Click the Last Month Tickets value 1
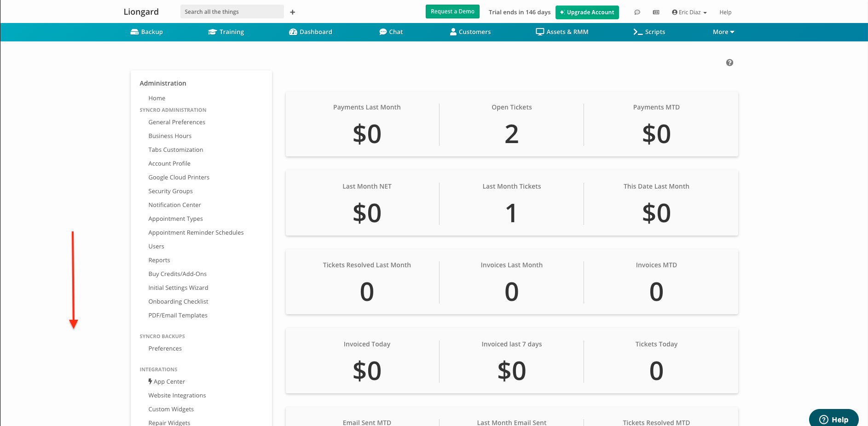 [x=511, y=213]
